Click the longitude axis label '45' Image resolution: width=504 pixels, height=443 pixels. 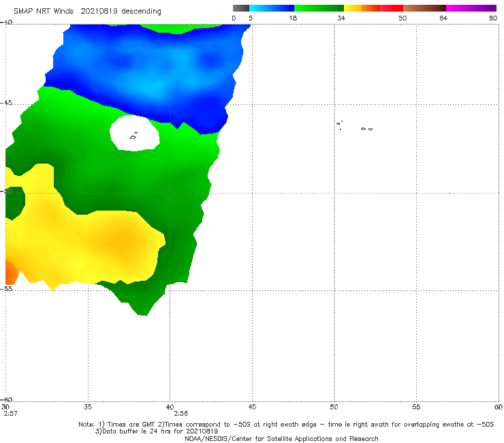tap(252, 407)
